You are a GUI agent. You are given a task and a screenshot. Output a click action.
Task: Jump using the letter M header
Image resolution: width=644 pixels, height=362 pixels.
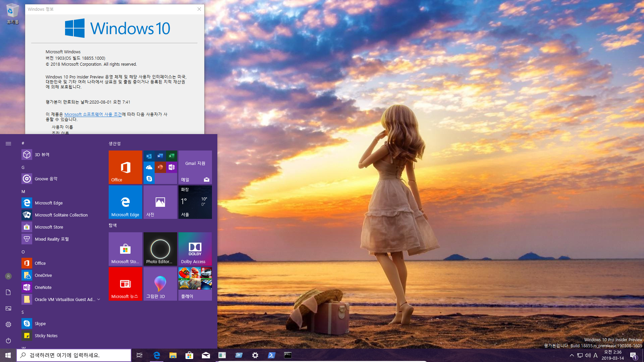pyautogui.click(x=23, y=191)
